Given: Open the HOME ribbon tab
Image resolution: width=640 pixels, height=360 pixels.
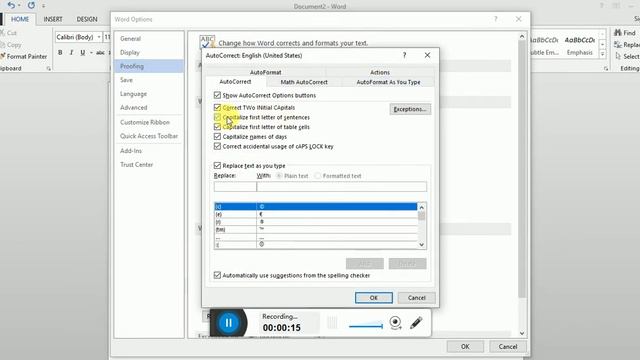Looking at the screenshot, I should [x=20, y=19].
